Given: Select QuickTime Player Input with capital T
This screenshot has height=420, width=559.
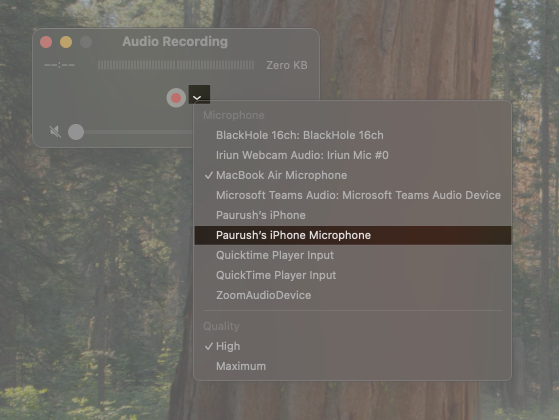Looking at the screenshot, I should click(353, 275).
